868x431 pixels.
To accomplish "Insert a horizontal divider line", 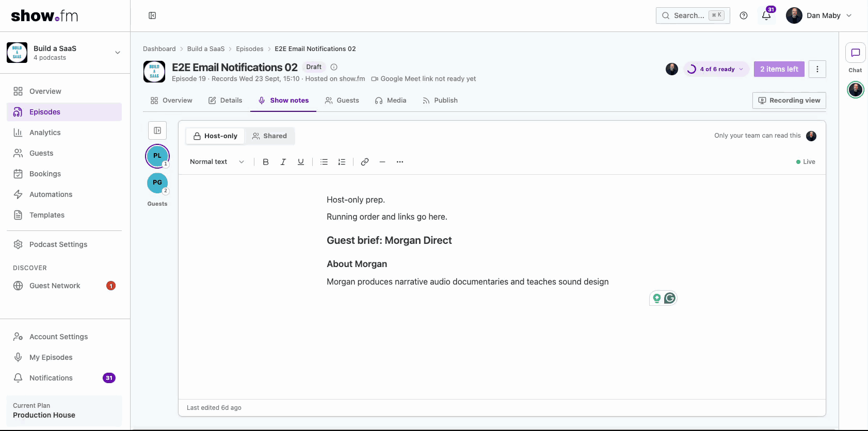I will click(x=382, y=162).
